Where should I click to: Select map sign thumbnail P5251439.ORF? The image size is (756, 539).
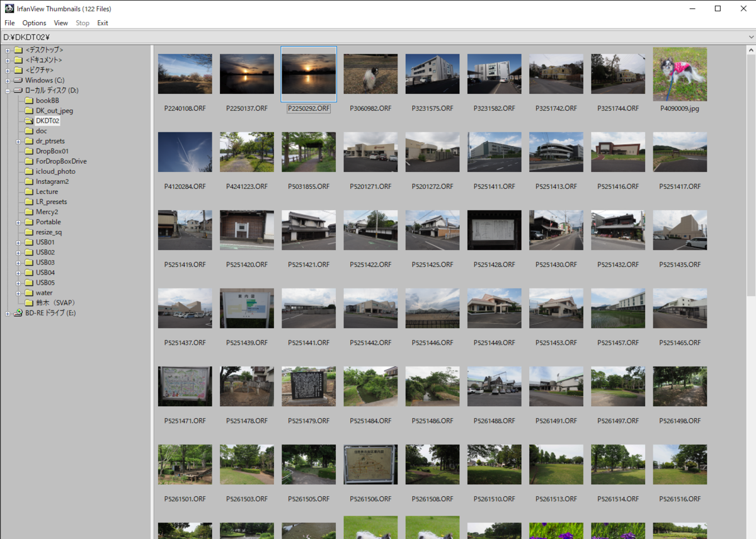[x=247, y=308]
